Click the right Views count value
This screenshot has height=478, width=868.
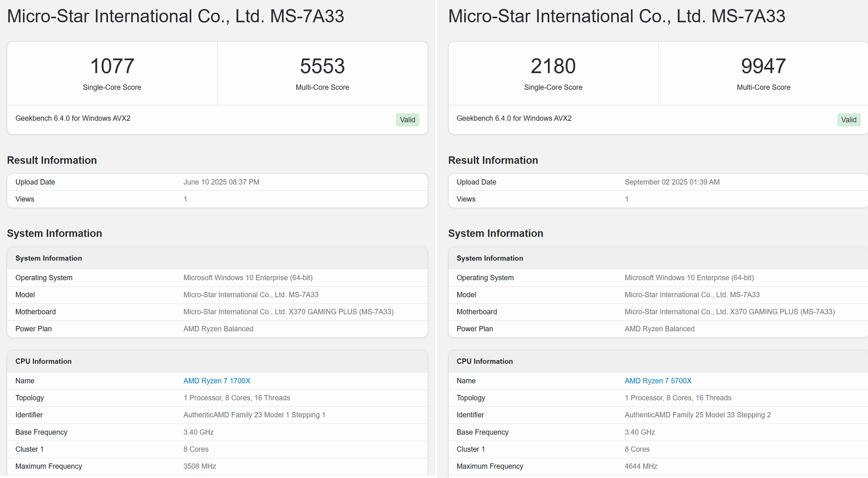coord(626,199)
